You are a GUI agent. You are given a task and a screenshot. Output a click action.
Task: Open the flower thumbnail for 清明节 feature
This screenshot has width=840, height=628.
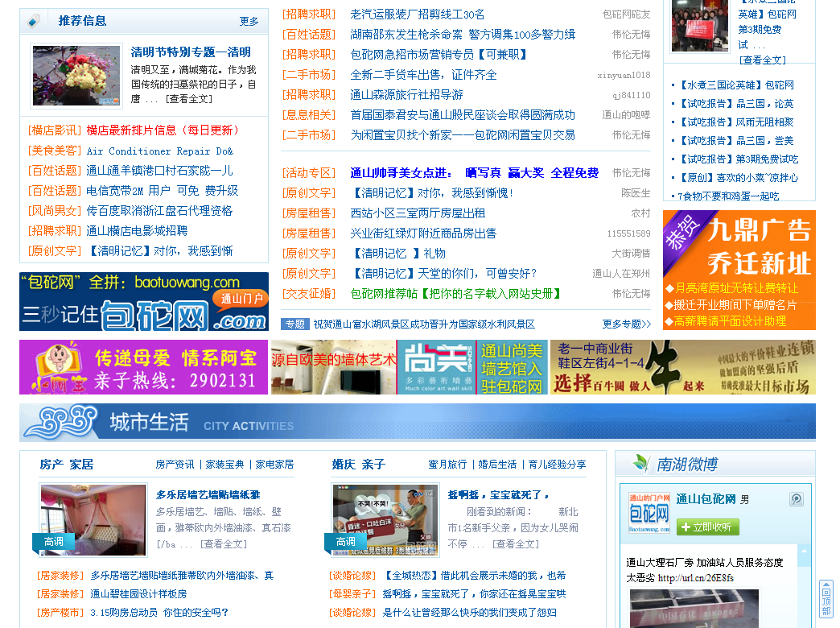coord(76,75)
